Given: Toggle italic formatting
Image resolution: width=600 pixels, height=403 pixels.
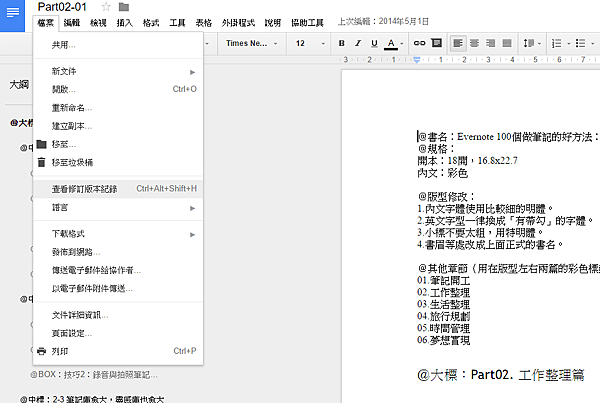Looking at the screenshot, I should pyautogui.click(x=358, y=43).
